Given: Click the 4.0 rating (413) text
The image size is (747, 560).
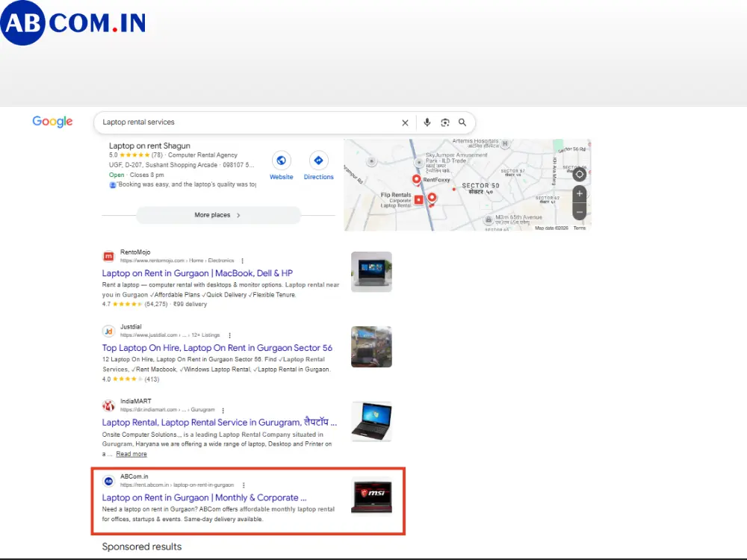Looking at the screenshot, I should [131, 379].
